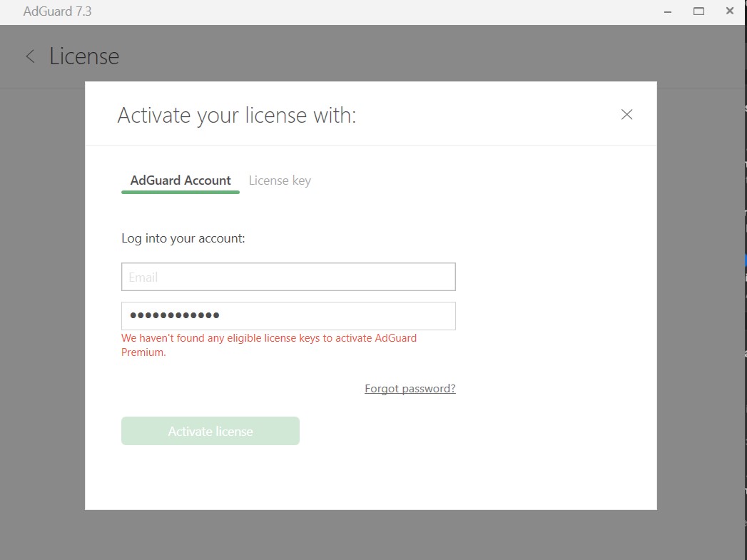Click the back arrow beside License
747x560 pixels.
pyautogui.click(x=30, y=56)
